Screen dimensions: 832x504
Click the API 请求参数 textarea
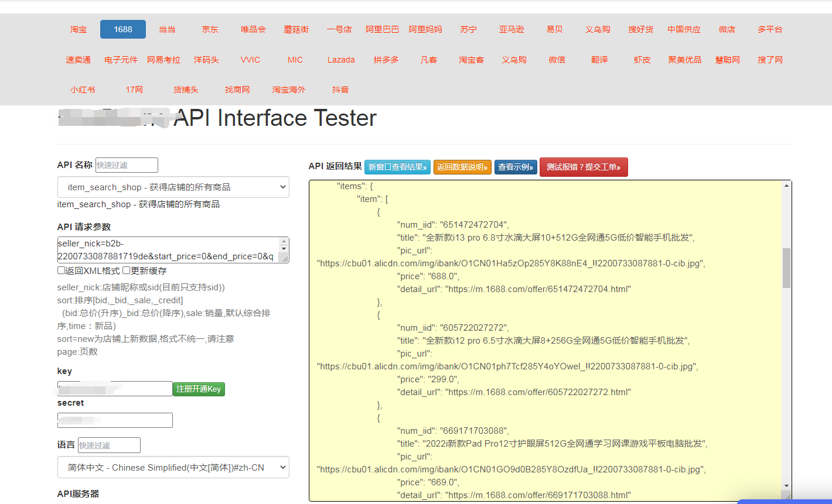click(x=173, y=250)
